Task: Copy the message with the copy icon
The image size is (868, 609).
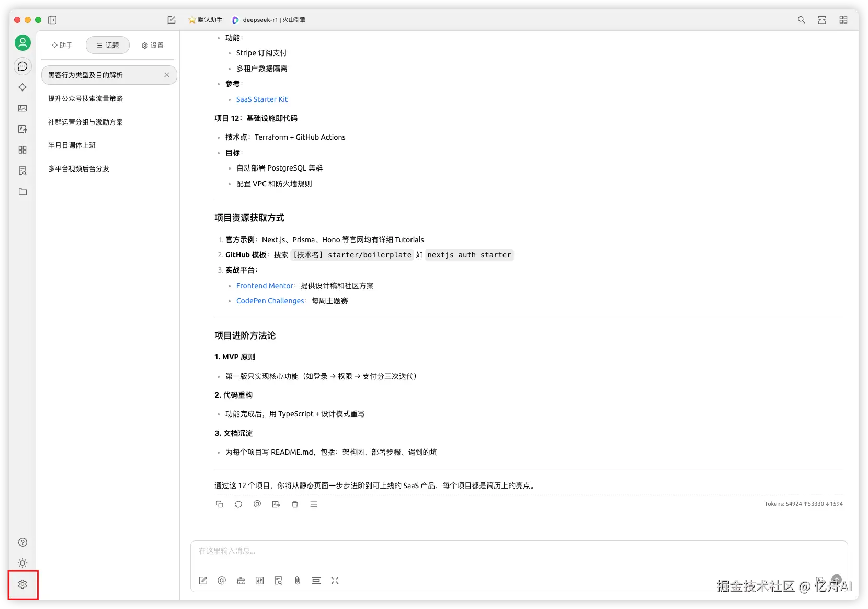Action: tap(220, 504)
